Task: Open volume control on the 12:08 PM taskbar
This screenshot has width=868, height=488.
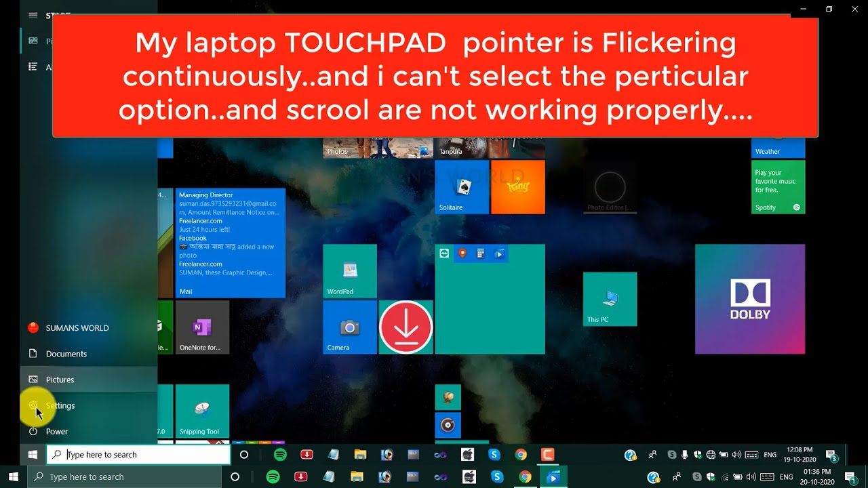Action: click(x=736, y=455)
